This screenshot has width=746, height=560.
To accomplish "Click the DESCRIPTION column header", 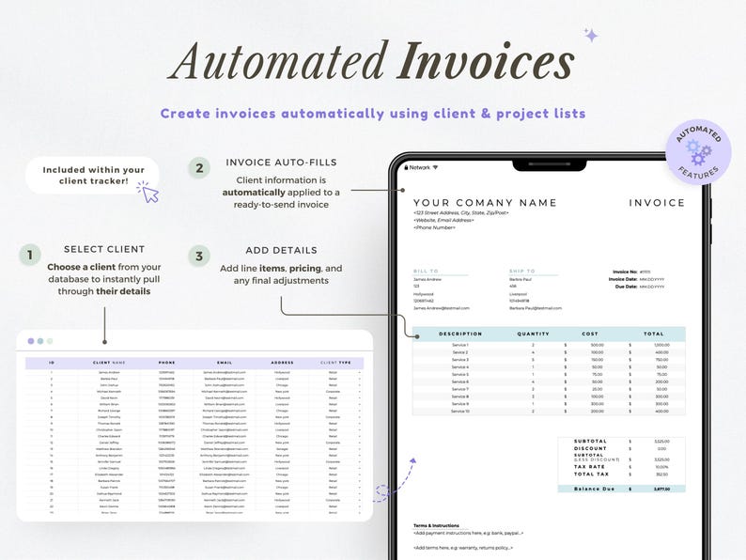I will click(460, 334).
